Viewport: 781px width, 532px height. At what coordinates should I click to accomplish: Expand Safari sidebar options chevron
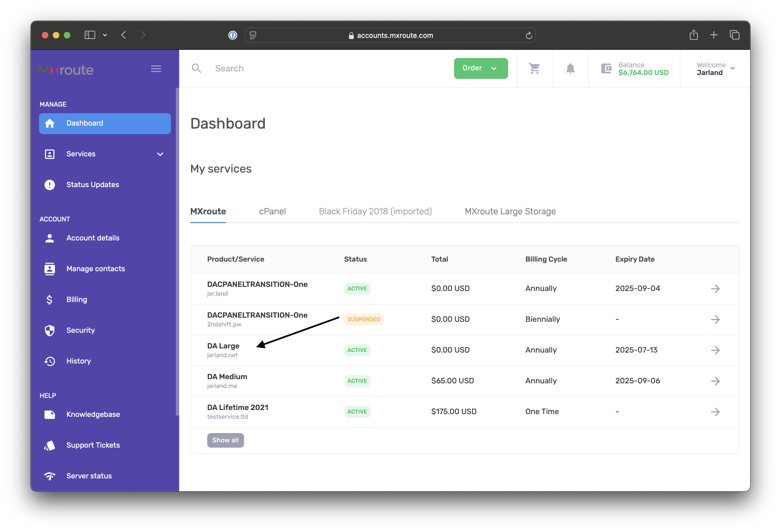coord(105,35)
